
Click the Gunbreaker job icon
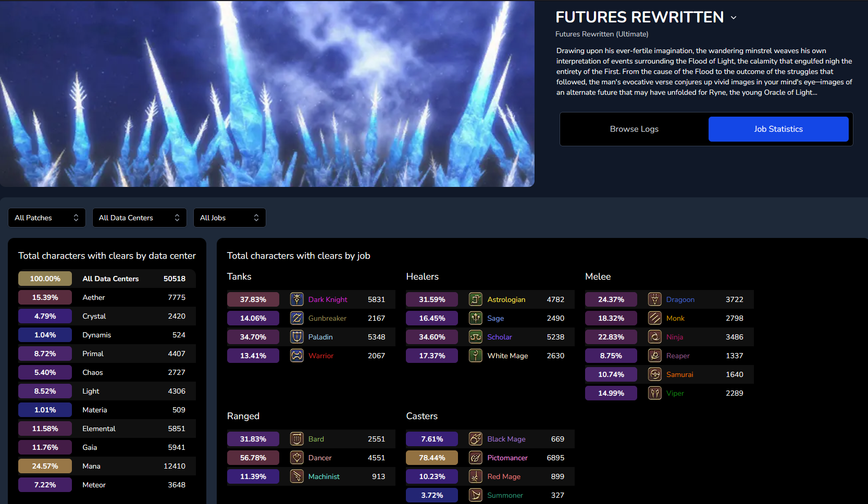[x=296, y=318]
